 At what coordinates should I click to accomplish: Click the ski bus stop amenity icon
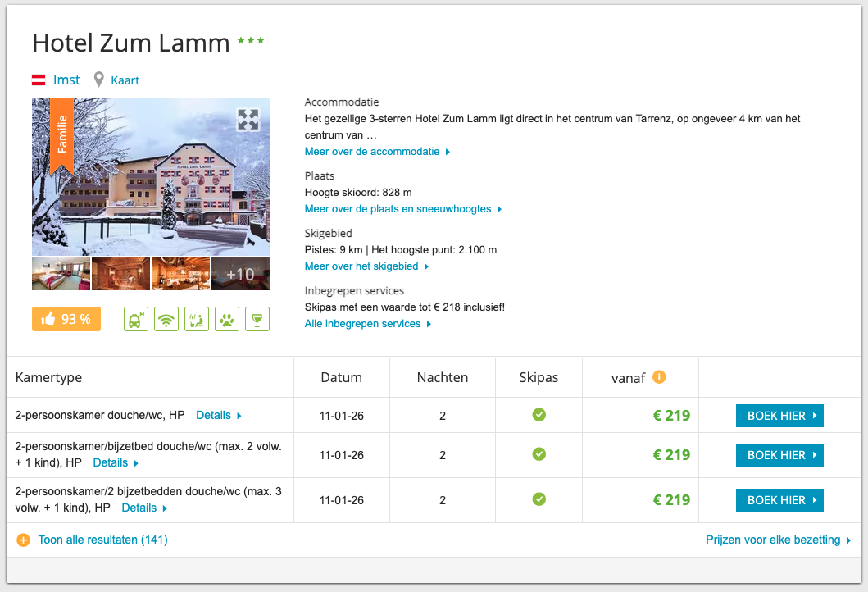click(136, 319)
